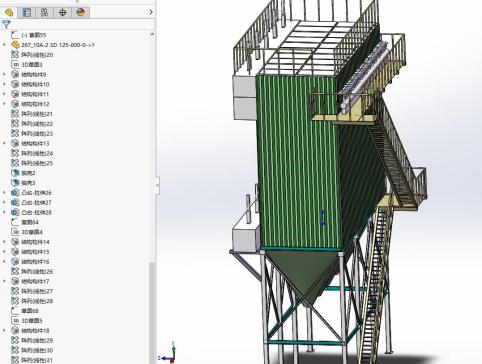
Task: Expand the 结构构件10 node
Action: pyautogui.click(x=4, y=84)
